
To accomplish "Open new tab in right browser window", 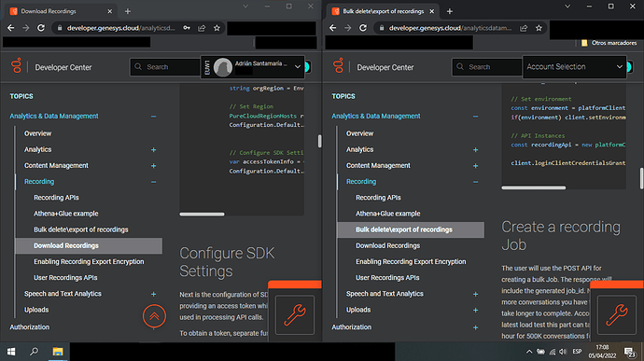I will (x=449, y=11).
